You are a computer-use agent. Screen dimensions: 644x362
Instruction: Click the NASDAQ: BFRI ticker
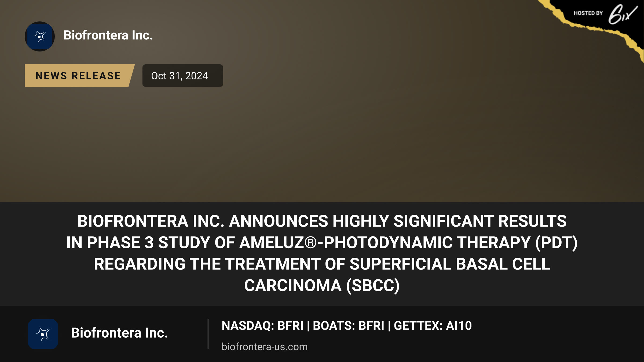[x=262, y=326]
